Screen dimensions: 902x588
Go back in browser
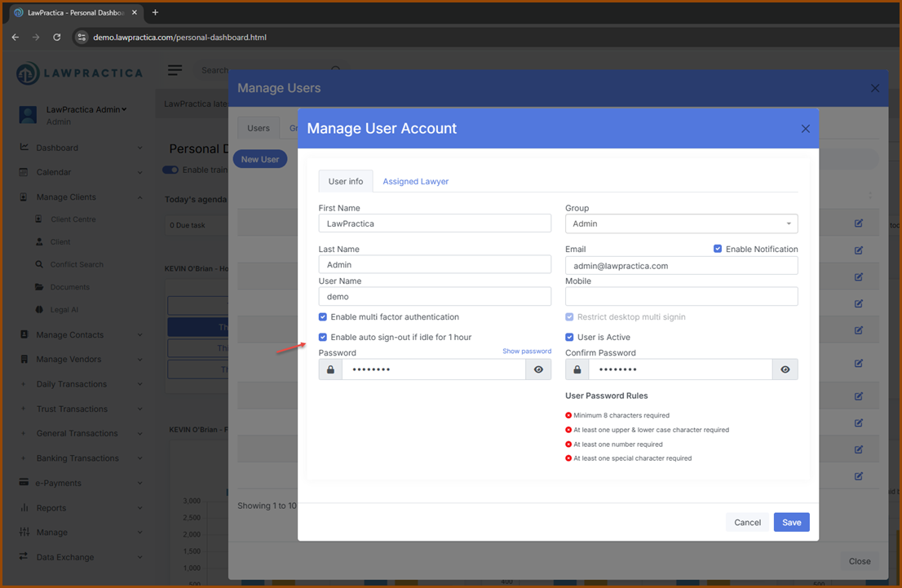(x=15, y=38)
